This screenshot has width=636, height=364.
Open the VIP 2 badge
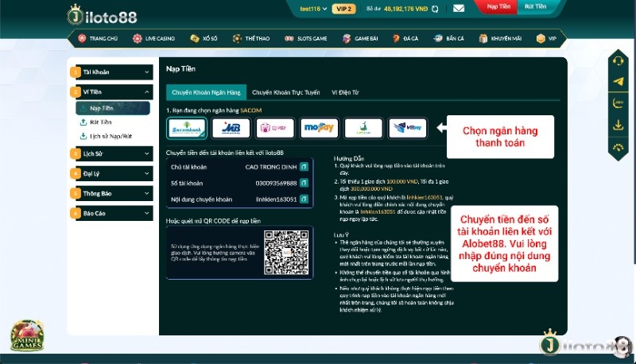tap(343, 9)
